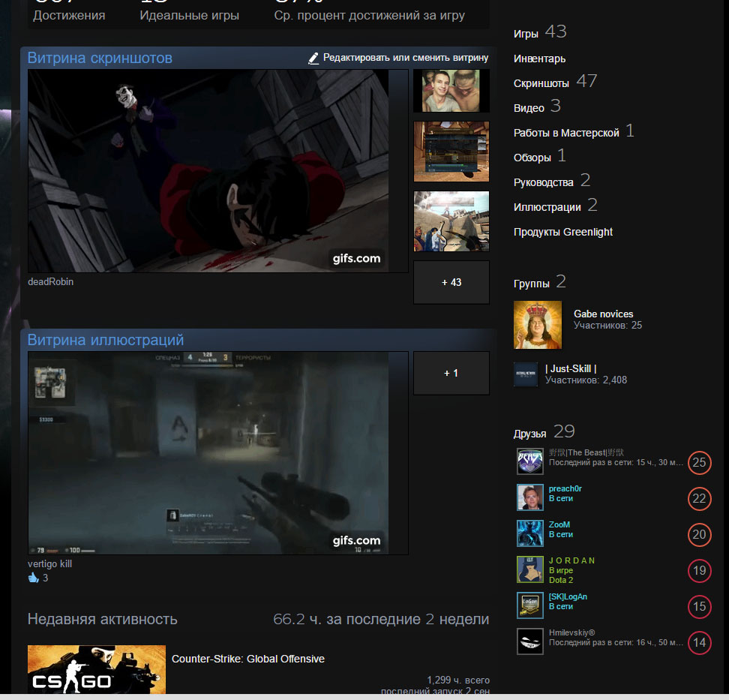Open preach0r profile name

565,488
